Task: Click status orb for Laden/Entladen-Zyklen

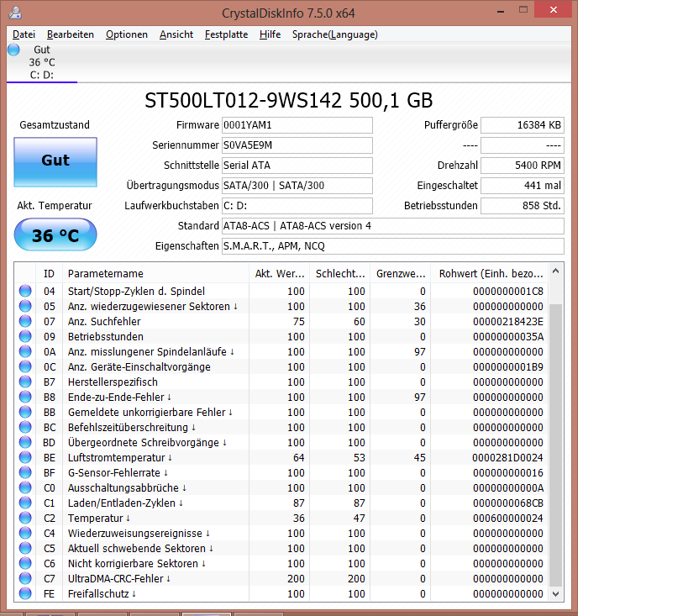Action: point(25,503)
